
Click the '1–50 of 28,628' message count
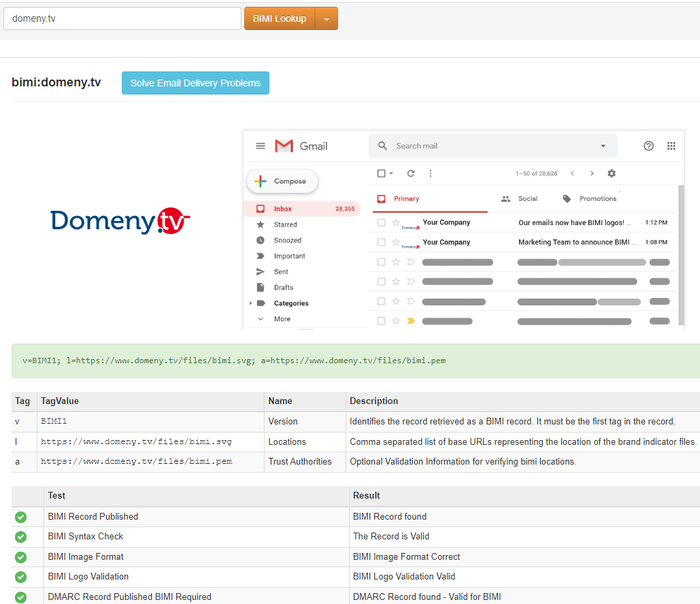pyautogui.click(x=537, y=173)
